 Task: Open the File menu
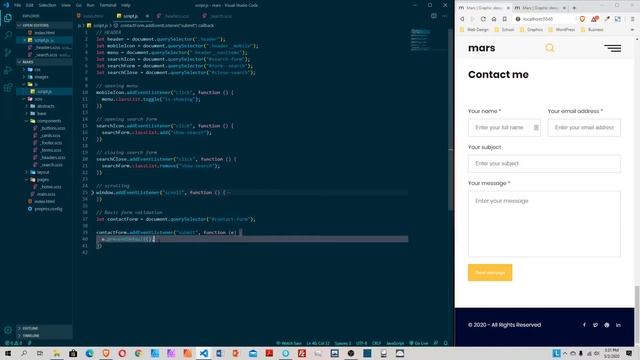pos(17,5)
